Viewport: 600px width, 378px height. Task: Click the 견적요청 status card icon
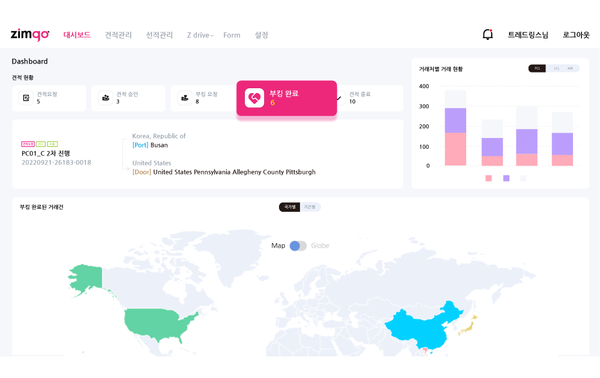(x=26, y=98)
